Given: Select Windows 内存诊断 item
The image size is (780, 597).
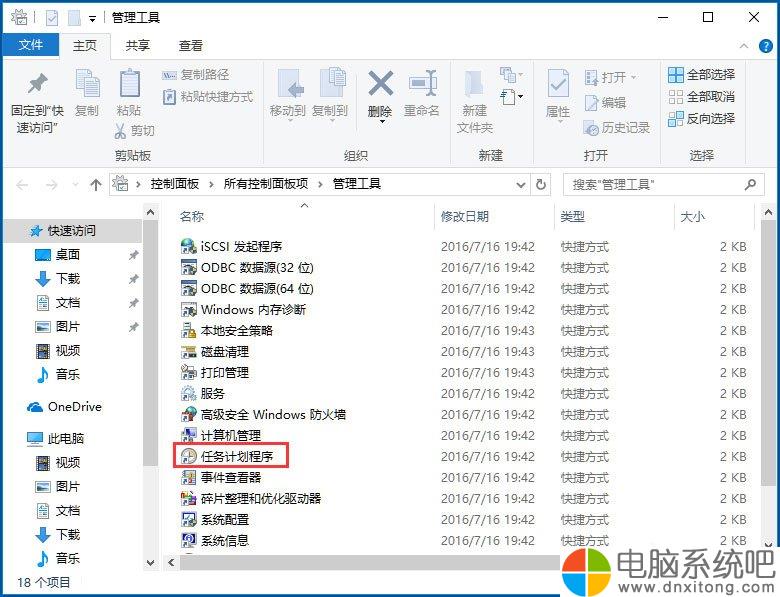Looking at the screenshot, I should pos(243,309).
